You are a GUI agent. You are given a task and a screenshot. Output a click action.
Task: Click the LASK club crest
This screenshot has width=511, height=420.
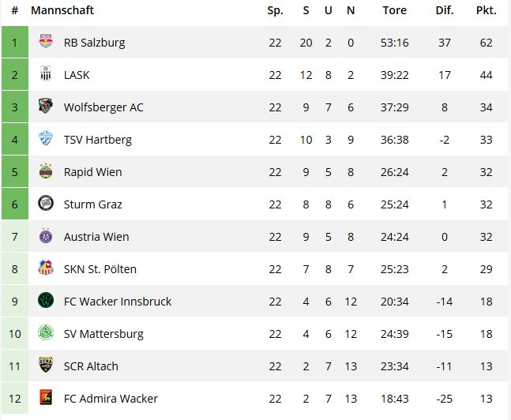(x=46, y=73)
